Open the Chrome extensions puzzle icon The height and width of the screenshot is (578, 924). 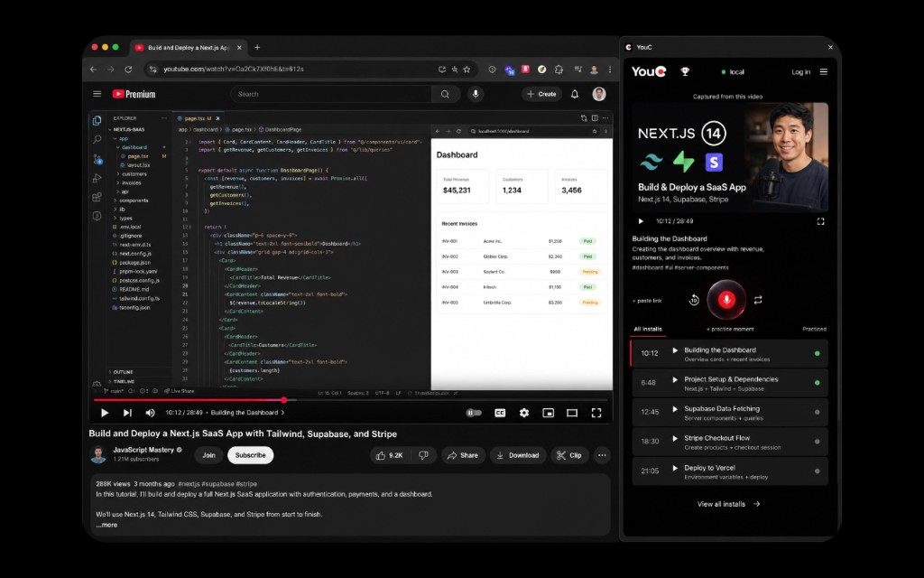pyautogui.click(x=559, y=69)
